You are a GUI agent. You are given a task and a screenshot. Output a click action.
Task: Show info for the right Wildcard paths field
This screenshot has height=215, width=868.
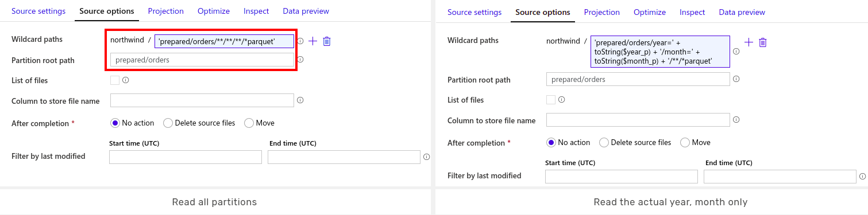point(736,52)
